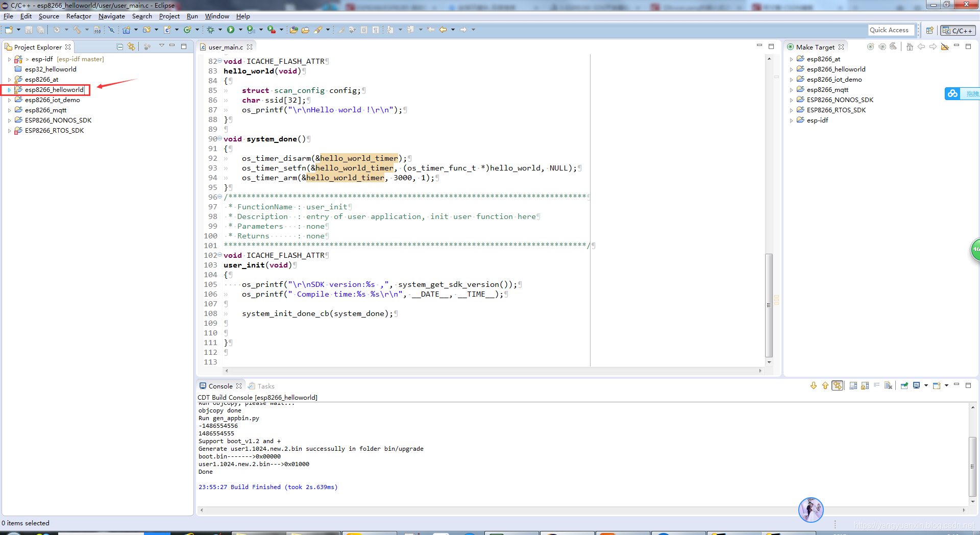Image resolution: width=980 pixels, height=535 pixels.
Task: Maximize the Console view
Action: coord(968,385)
